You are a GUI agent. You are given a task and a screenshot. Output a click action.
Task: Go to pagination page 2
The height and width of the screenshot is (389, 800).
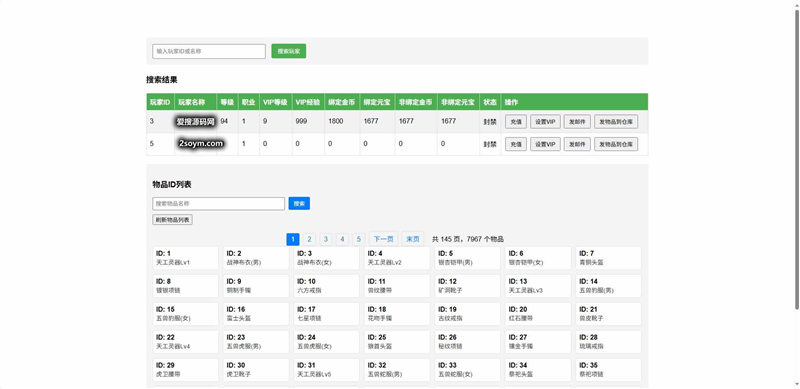tap(309, 239)
